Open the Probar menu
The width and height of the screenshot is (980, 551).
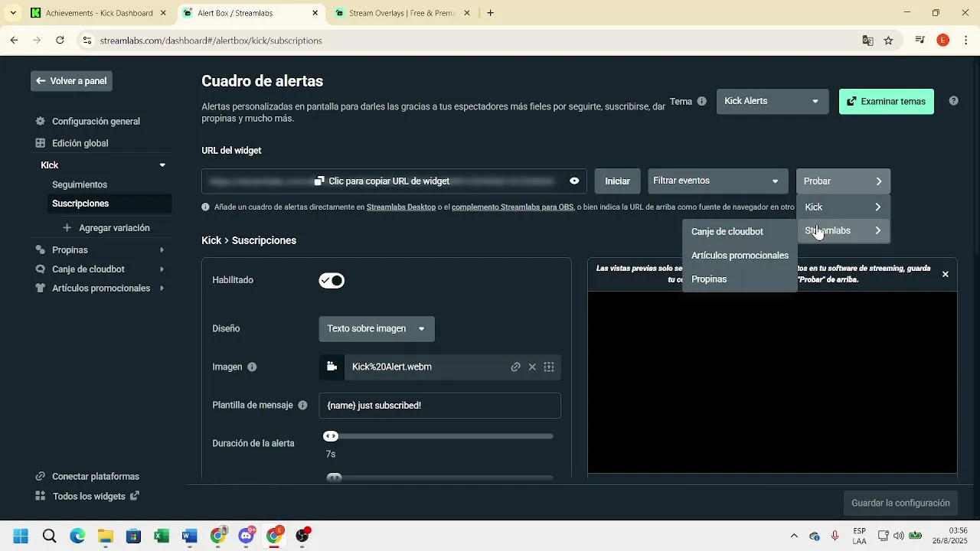click(x=843, y=181)
